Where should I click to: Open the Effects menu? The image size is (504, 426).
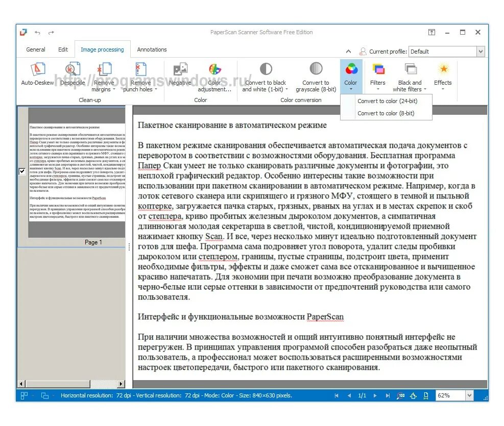(x=443, y=77)
